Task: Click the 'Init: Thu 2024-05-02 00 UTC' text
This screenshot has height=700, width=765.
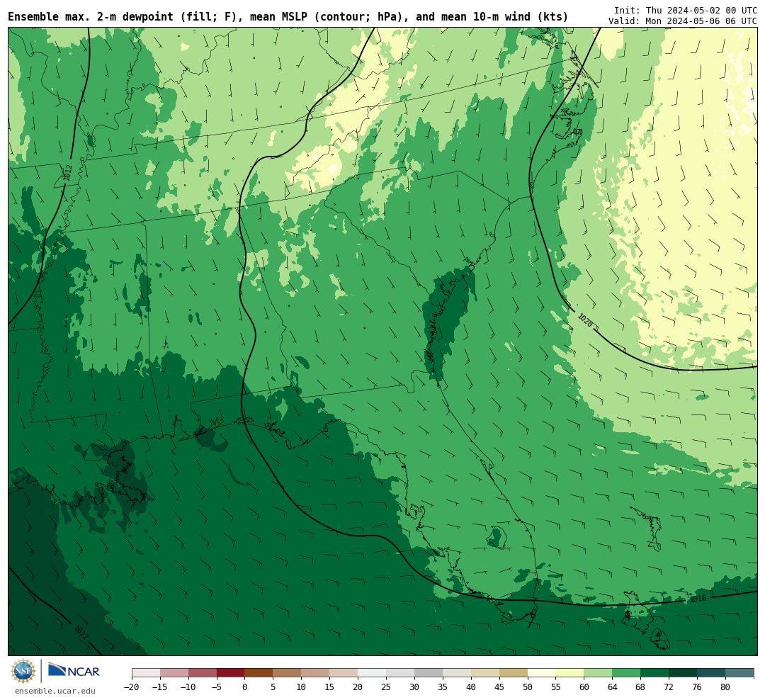Action: coord(686,10)
